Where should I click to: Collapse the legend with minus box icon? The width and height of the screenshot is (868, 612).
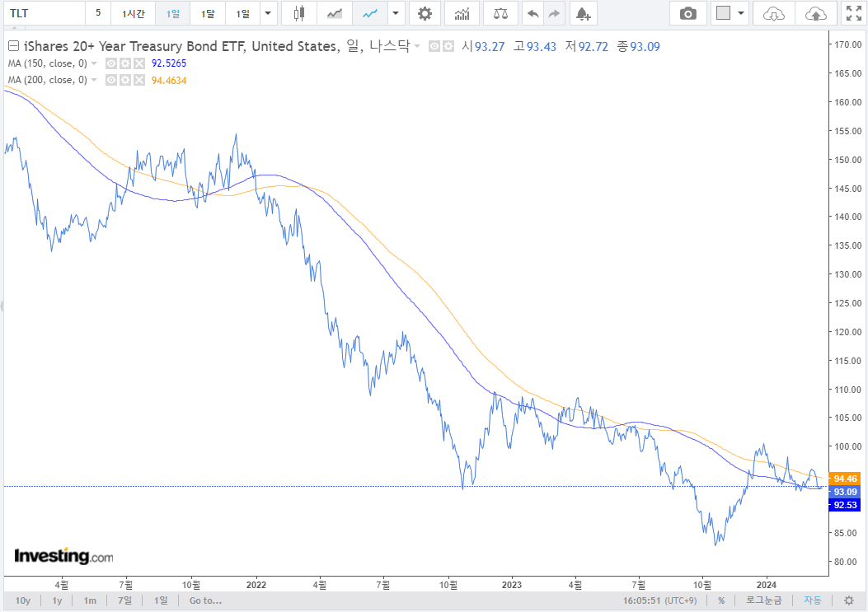[x=13, y=46]
